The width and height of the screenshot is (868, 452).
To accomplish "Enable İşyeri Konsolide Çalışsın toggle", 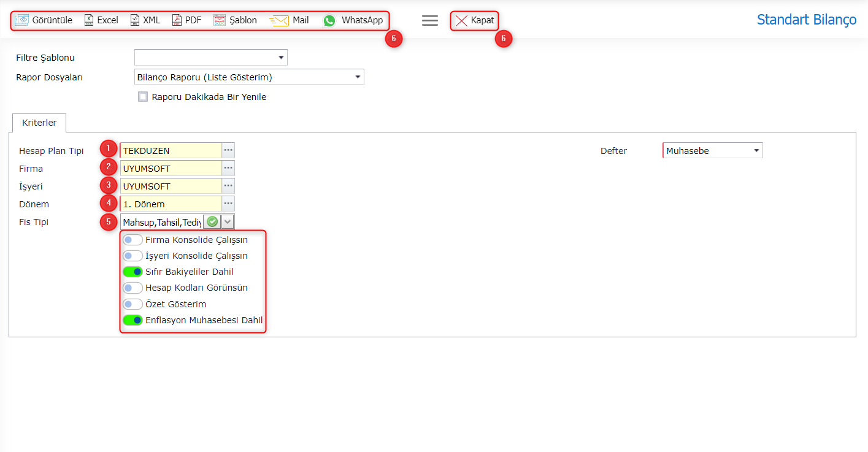I will pos(133,256).
